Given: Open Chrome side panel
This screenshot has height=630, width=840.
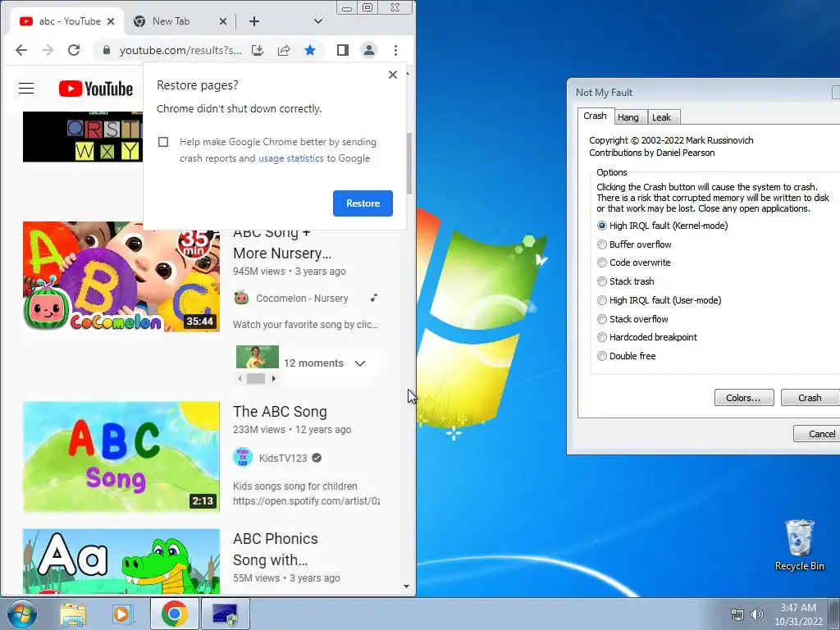Looking at the screenshot, I should pyautogui.click(x=343, y=50).
